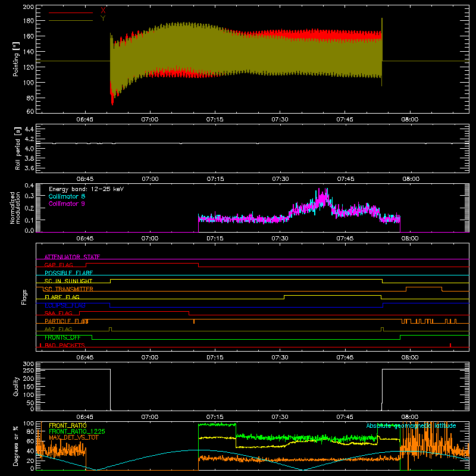Click the 20 value on 'Degrees or %' axis

tap(30, 461)
